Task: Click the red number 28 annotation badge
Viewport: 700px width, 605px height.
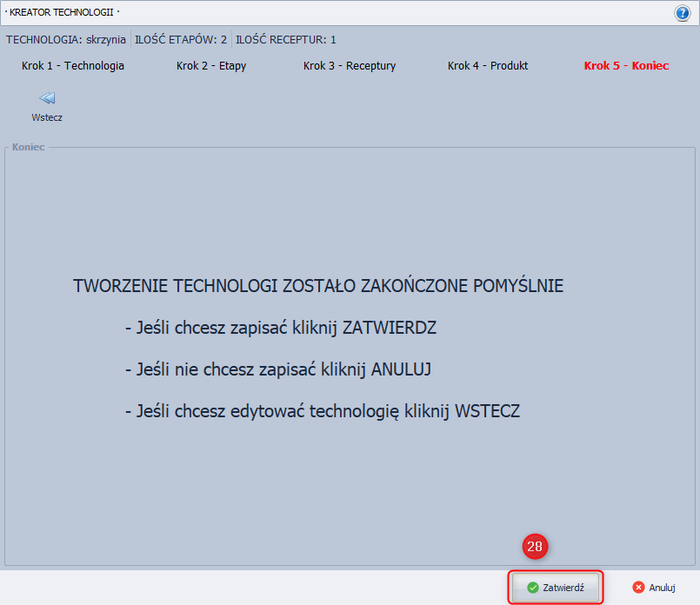Action: point(535,547)
